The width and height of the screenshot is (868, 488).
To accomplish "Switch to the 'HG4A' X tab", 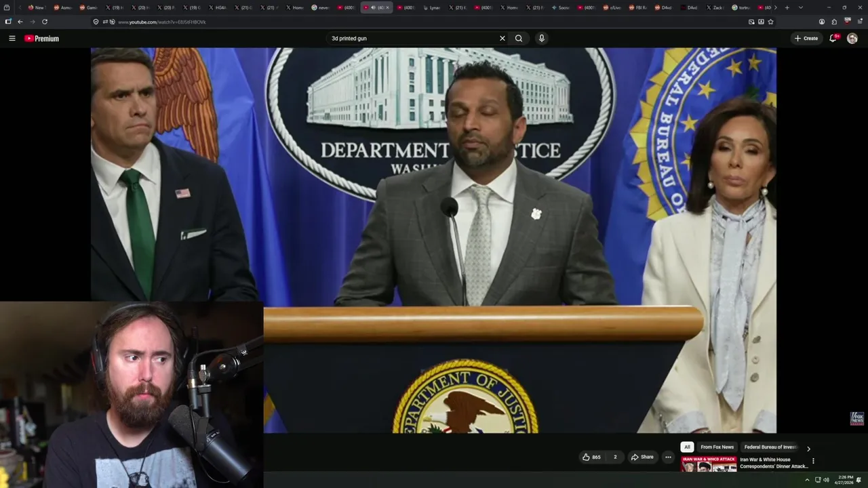I will pos(218,7).
